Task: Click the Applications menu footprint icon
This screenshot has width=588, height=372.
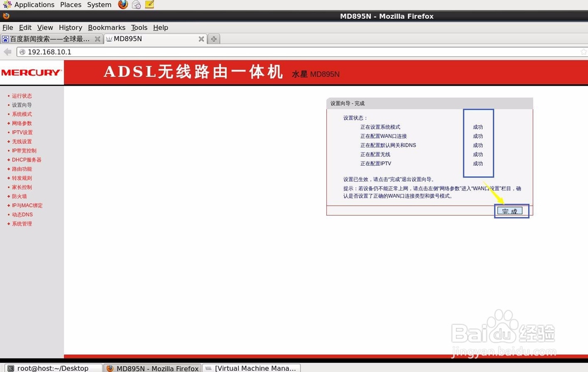Action: pyautogui.click(x=7, y=5)
